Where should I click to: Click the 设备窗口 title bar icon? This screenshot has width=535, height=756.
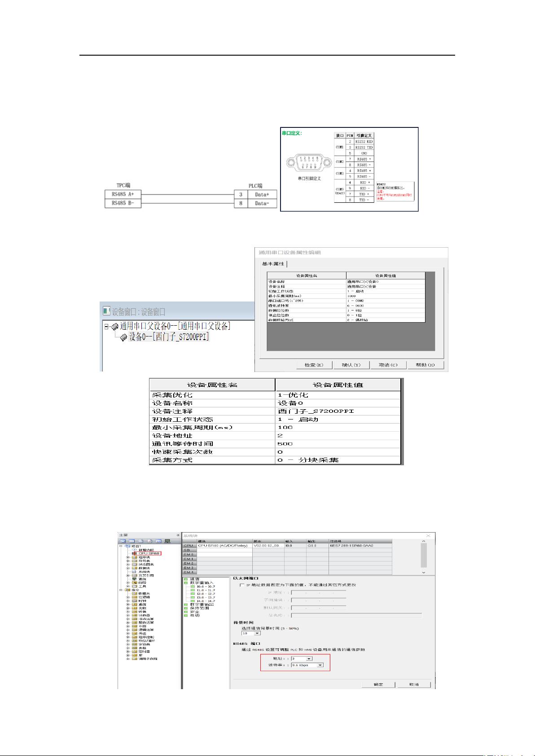point(106,311)
